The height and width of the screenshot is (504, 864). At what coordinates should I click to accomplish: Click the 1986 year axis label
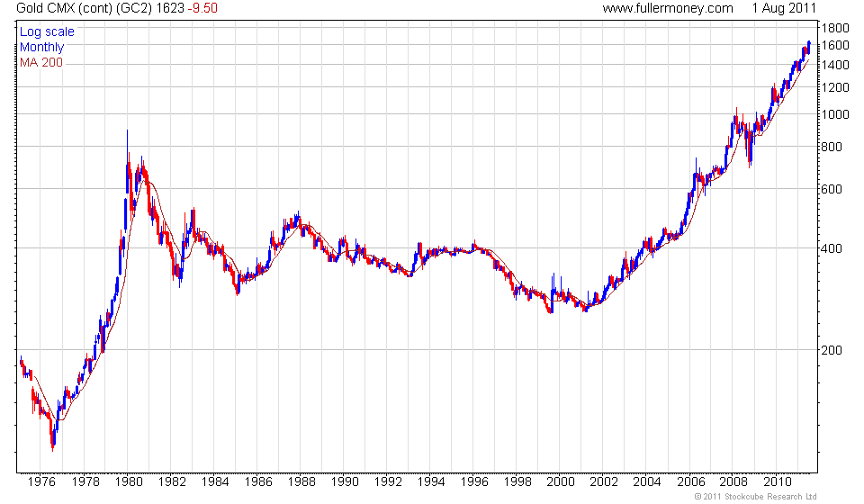click(x=258, y=481)
